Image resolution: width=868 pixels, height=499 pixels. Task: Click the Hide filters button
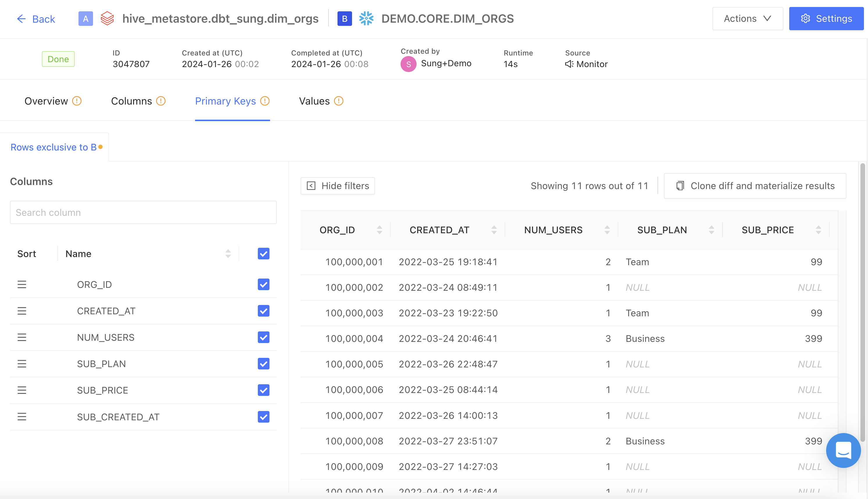coord(337,186)
